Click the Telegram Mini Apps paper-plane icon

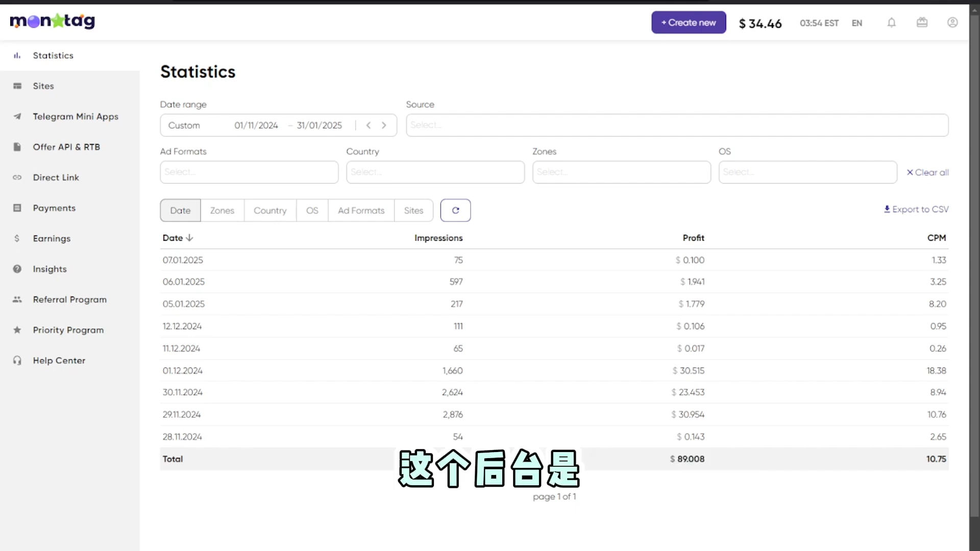(17, 116)
